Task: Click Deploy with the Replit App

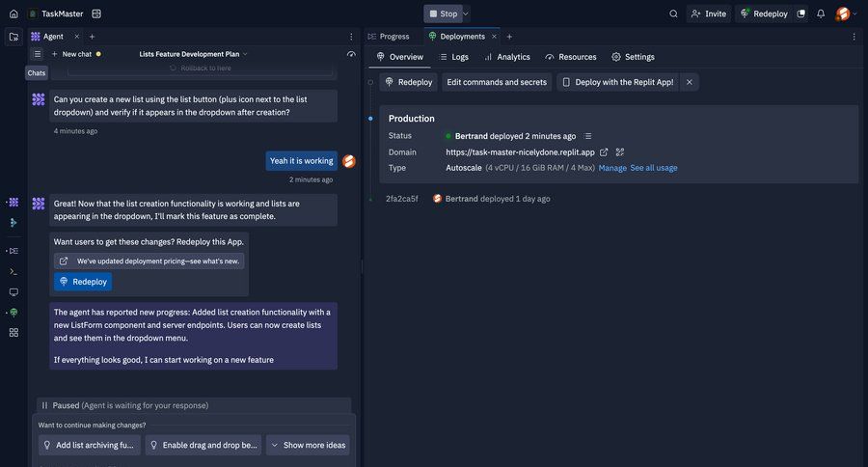Action: pos(618,82)
